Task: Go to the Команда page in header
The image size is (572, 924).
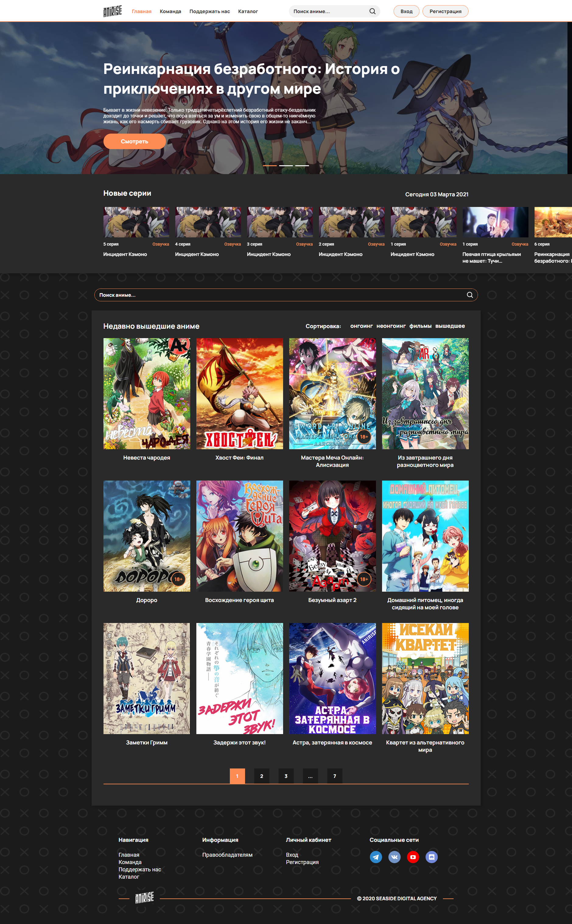Action: 170,11
